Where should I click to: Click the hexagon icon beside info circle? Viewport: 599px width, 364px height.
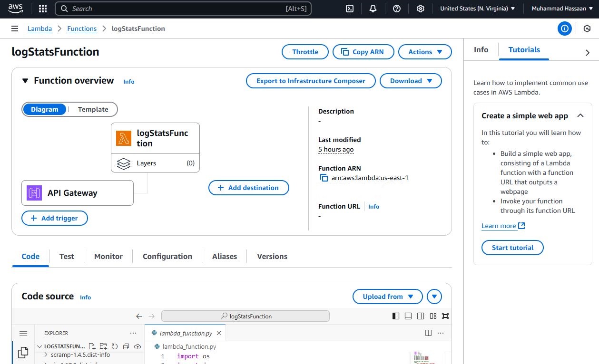coord(587,29)
